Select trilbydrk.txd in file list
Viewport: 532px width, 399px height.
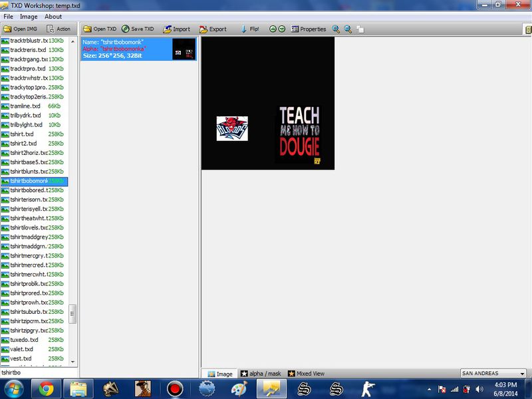pyautogui.click(x=35, y=115)
